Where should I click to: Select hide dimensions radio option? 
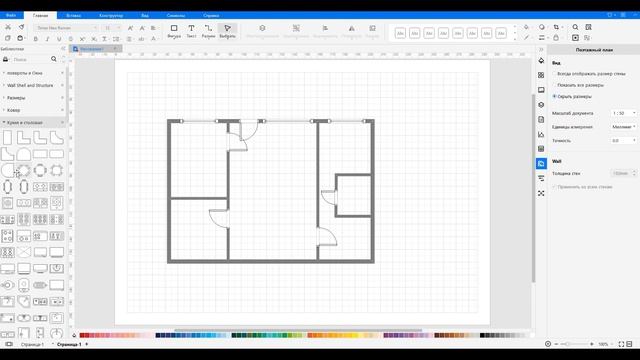[572, 97]
